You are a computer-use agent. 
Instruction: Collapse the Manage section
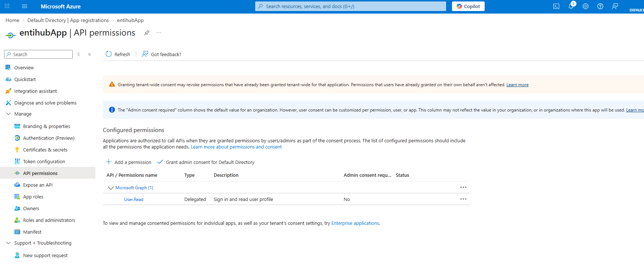8,114
